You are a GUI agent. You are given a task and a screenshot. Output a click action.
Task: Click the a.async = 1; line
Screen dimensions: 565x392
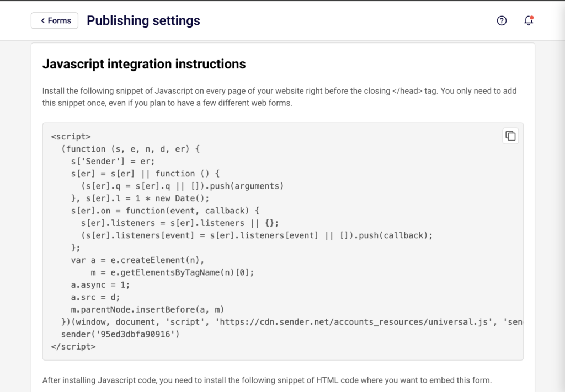click(x=100, y=285)
